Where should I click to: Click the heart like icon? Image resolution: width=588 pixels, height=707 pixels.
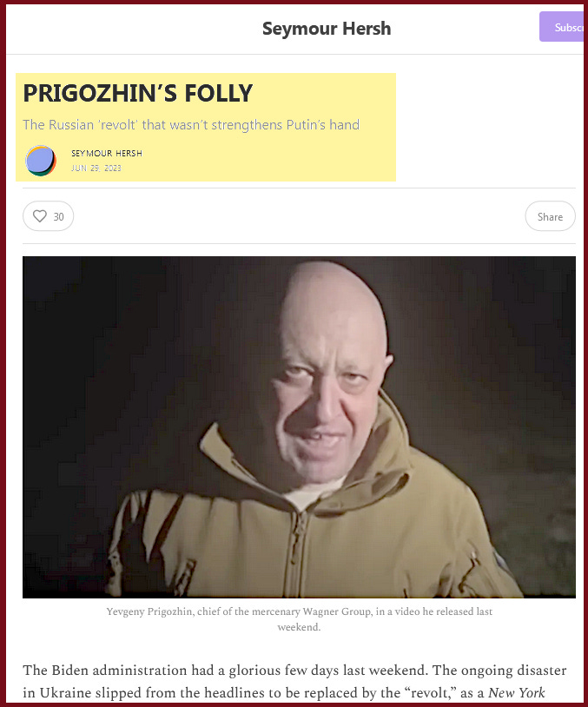tap(40, 216)
